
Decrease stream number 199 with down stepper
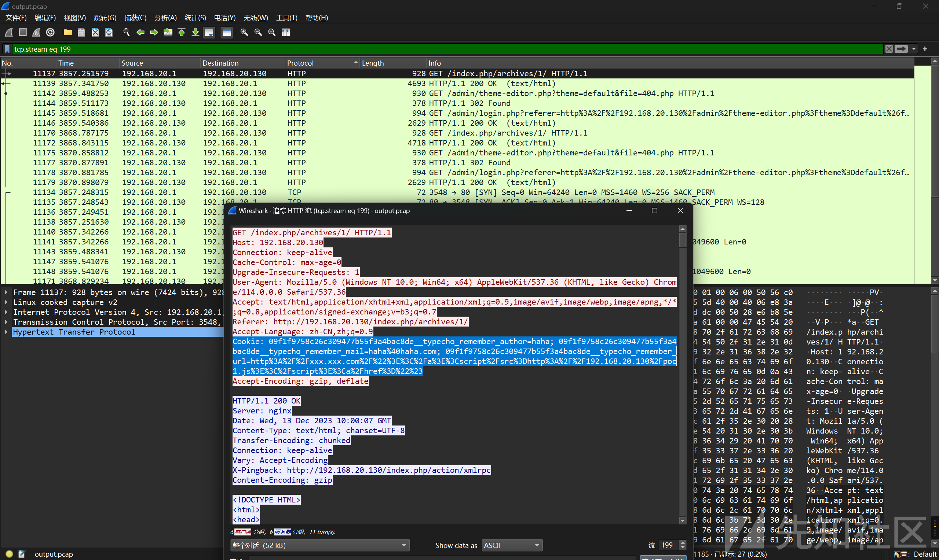[x=682, y=548]
